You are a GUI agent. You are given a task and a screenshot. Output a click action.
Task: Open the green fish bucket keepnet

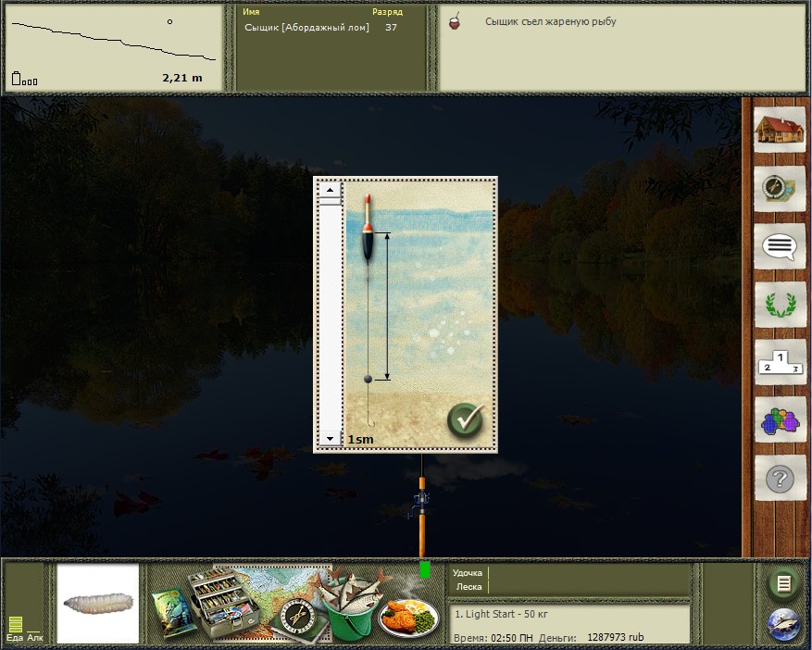pos(349,606)
